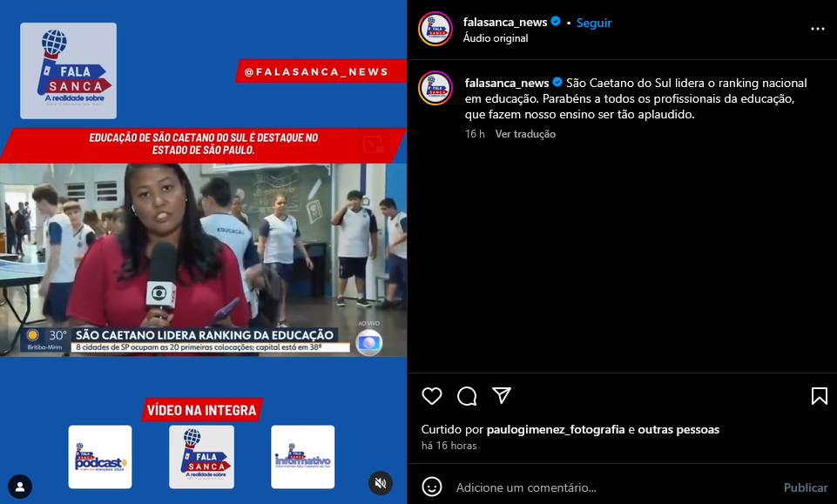837x504 pixels.
Task: Pause the video by clicking the reporter
Action: (159, 251)
